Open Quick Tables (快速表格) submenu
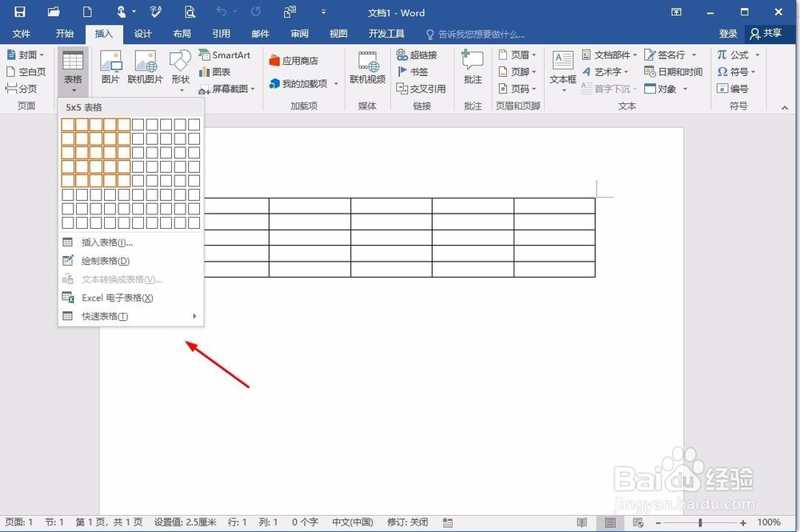This screenshot has width=800, height=532. click(131, 316)
